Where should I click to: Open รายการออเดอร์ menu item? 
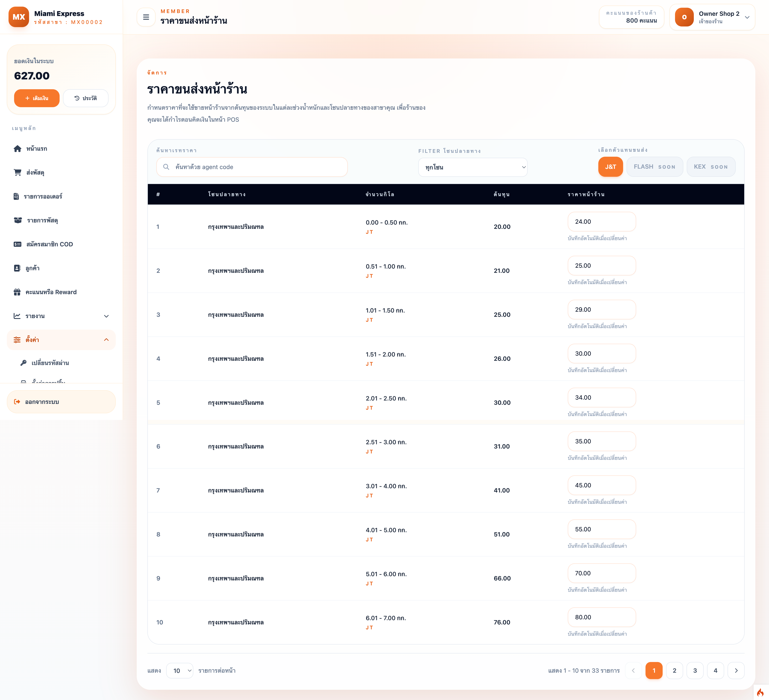(43, 196)
